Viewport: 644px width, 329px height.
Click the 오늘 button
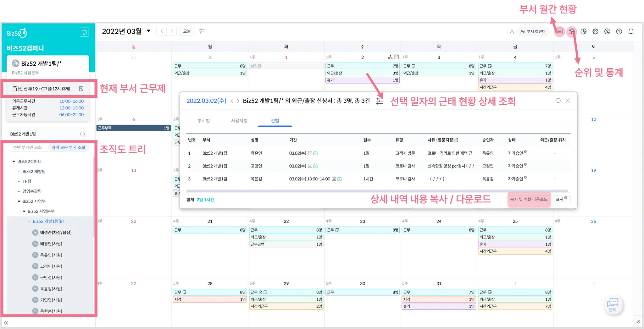click(x=187, y=31)
